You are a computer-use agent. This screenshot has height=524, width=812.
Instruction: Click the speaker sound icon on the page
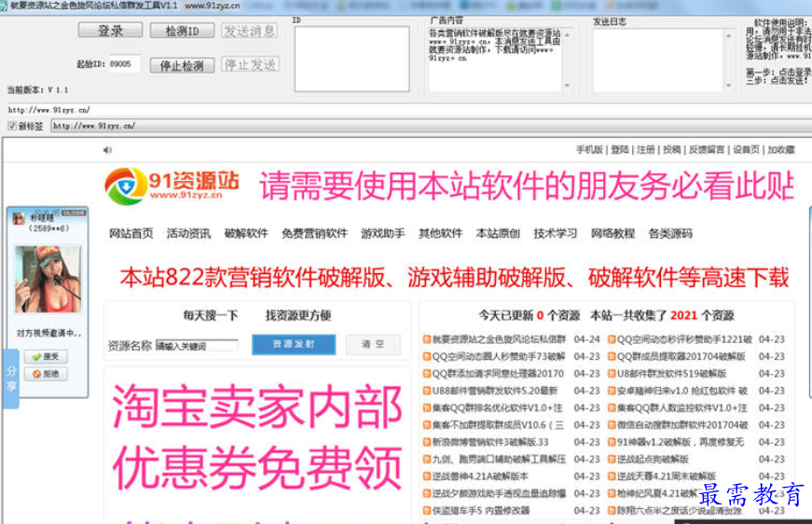tap(107, 150)
